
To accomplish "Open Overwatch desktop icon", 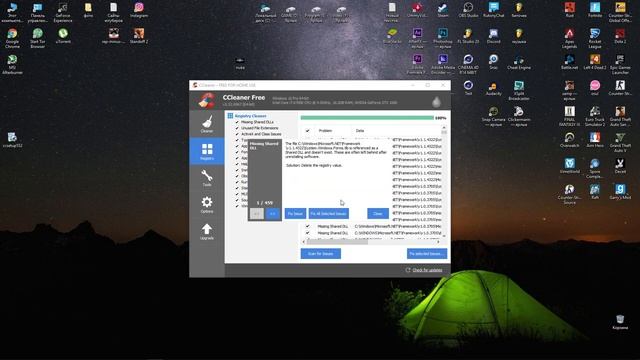I will pyautogui.click(x=570, y=140).
